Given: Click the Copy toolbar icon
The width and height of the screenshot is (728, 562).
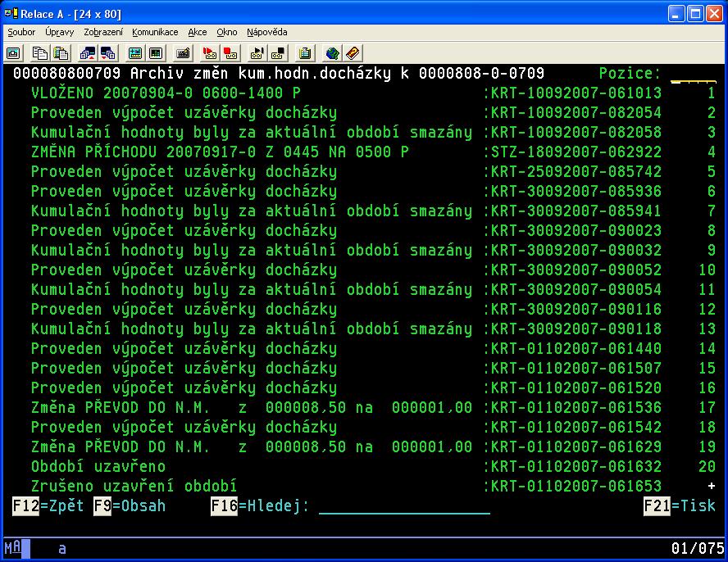Looking at the screenshot, I should point(39,53).
